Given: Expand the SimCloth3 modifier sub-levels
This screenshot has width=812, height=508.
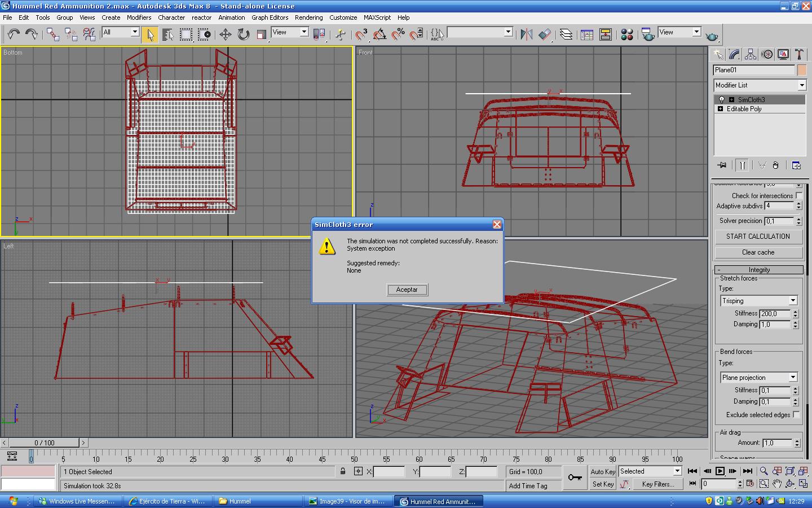Looking at the screenshot, I should click(731, 100).
